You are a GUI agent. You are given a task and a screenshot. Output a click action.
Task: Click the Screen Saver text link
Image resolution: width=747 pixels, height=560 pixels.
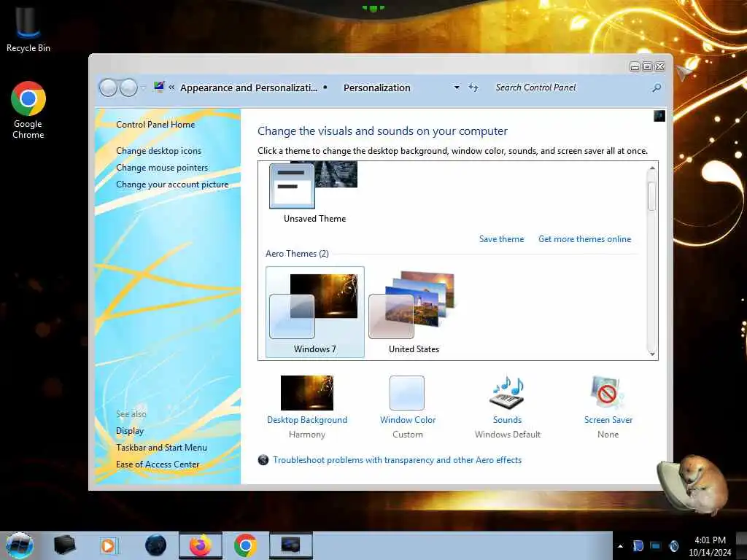608,420
